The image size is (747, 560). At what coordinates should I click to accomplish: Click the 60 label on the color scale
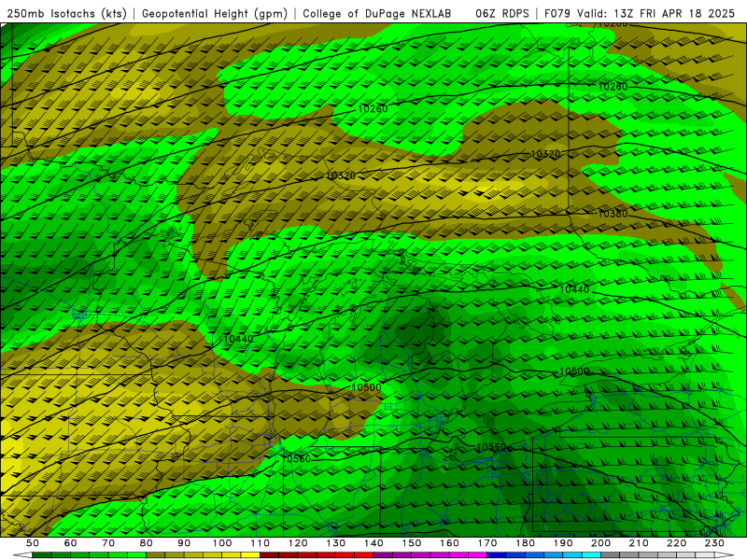[x=71, y=543]
